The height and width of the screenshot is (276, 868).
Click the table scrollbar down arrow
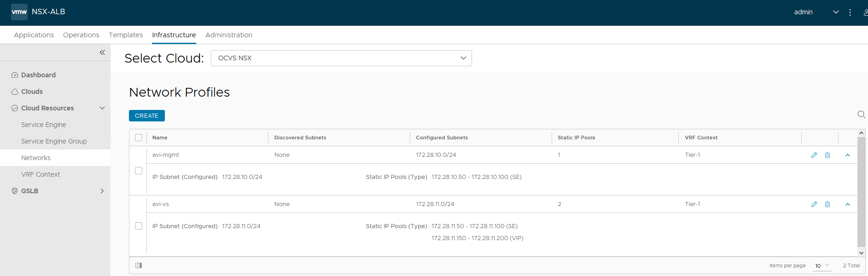click(862, 253)
